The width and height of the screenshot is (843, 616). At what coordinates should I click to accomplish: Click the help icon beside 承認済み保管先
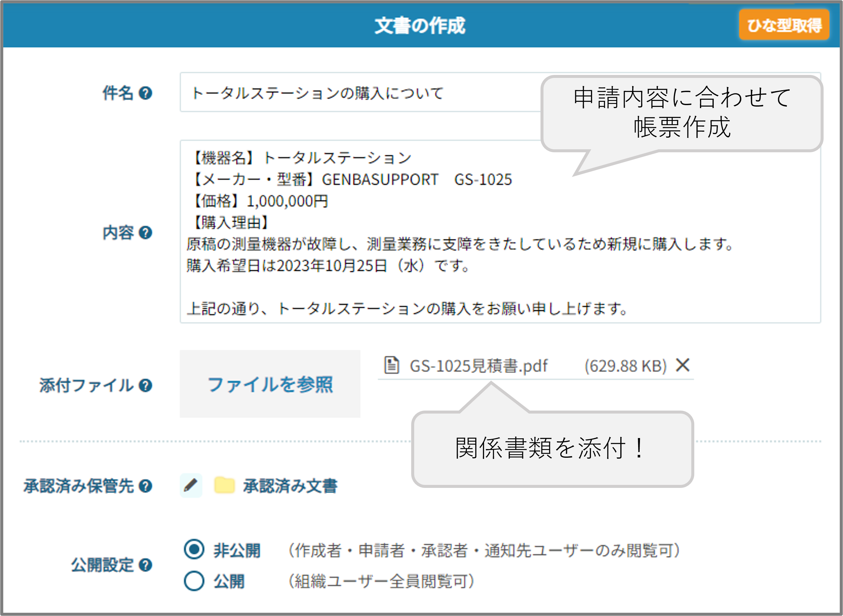pyautogui.click(x=145, y=486)
